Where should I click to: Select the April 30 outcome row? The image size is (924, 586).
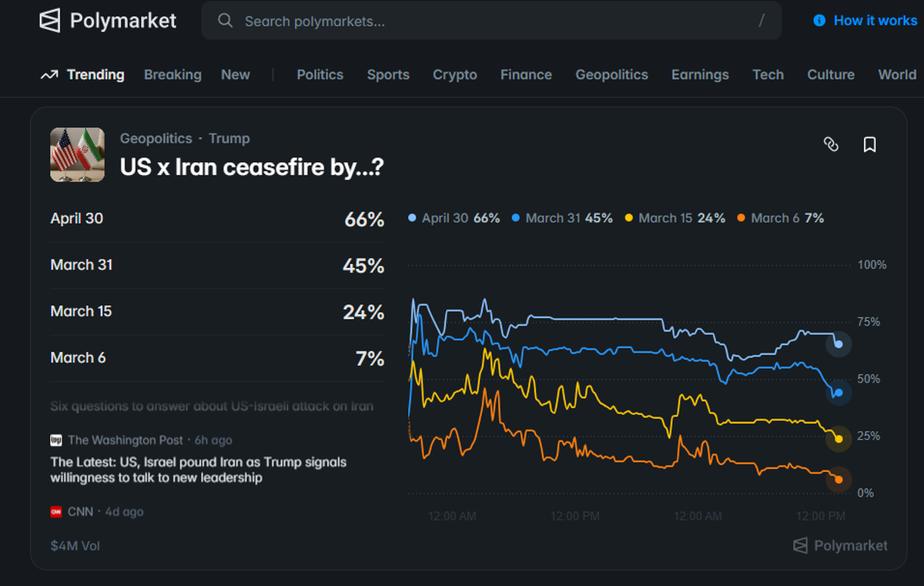point(216,219)
